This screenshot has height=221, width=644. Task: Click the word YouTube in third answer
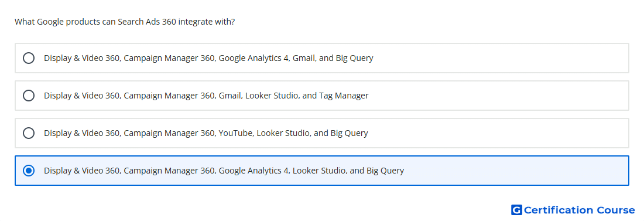(235, 133)
